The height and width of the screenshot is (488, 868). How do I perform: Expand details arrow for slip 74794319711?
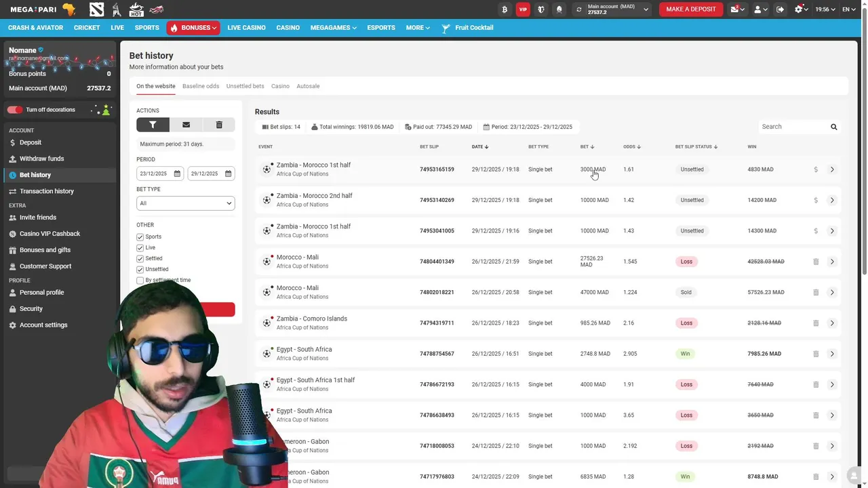point(832,323)
